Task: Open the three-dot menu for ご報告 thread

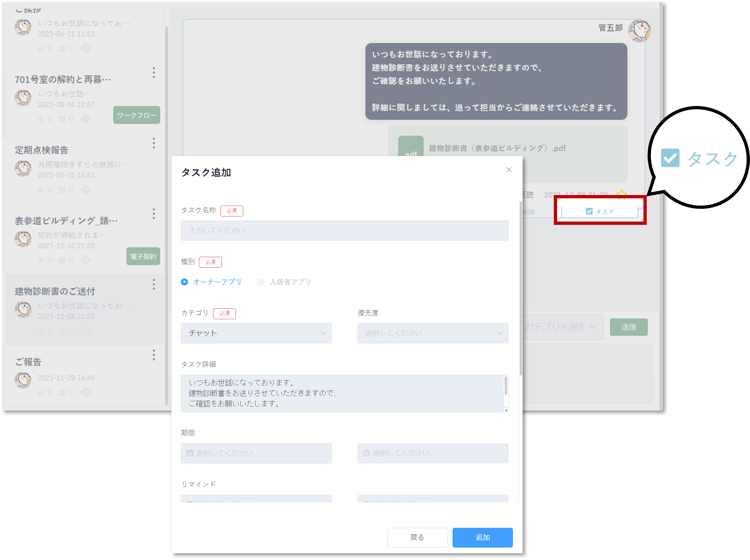Action: click(x=154, y=355)
